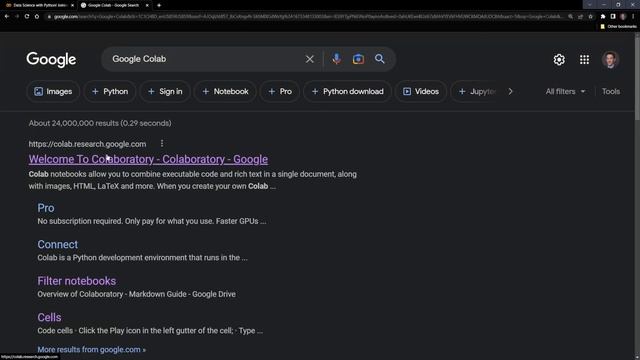
Task: Add Python to the search query
Action: click(110, 91)
